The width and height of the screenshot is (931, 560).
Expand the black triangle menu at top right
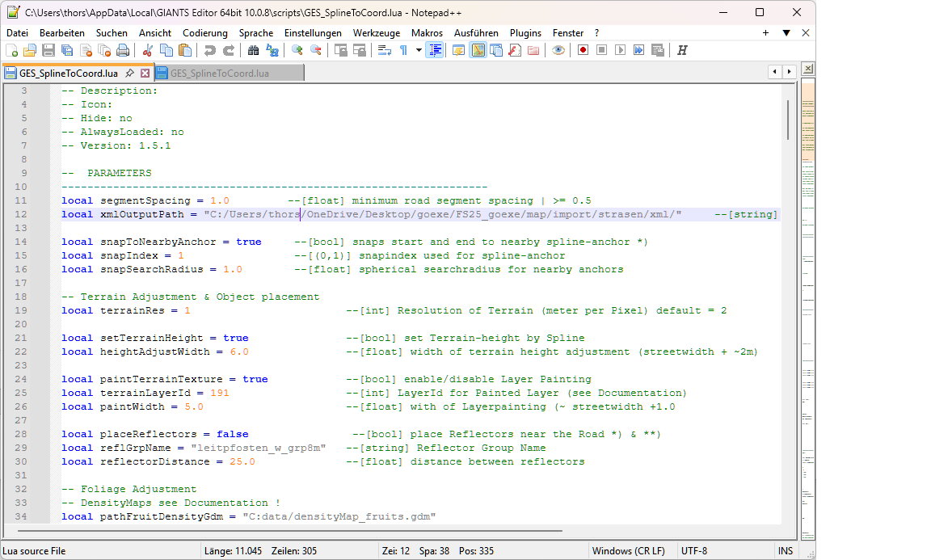[786, 33]
